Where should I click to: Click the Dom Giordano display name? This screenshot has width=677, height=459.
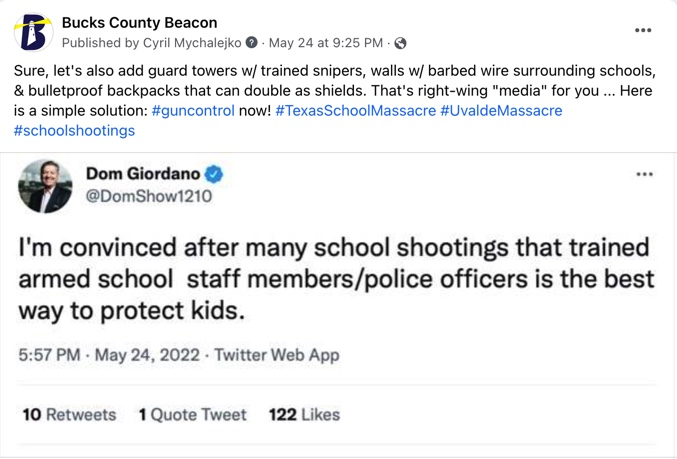[143, 175]
